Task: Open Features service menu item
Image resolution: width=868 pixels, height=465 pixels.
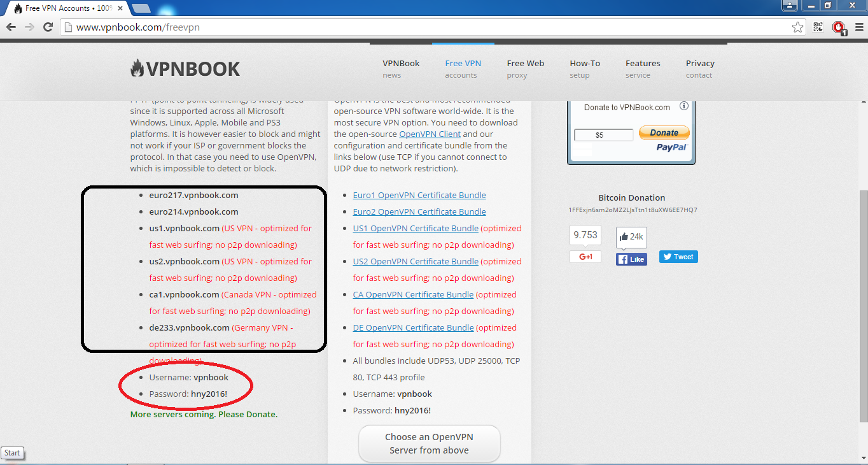Action: [x=643, y=69]
